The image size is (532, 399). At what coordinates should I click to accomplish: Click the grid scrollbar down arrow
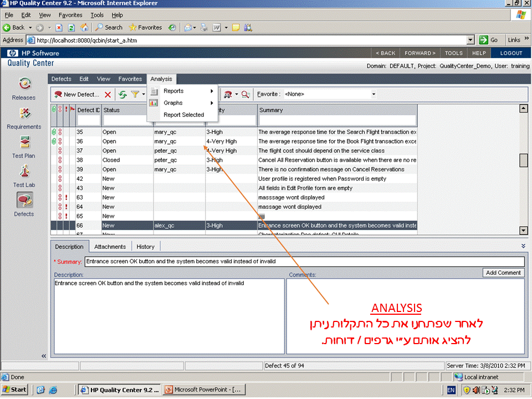pos(524,231)
